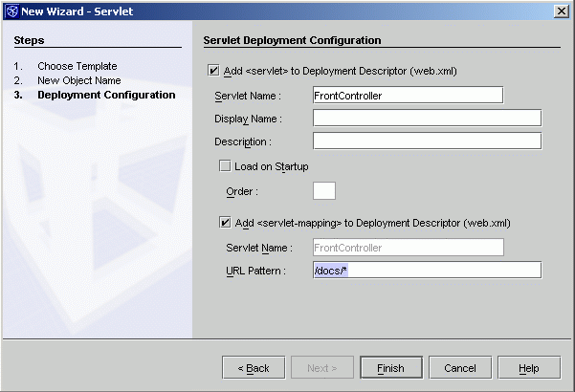Close the New Wizard dialog window
The image size is (575, 392).
pos(561,10)
